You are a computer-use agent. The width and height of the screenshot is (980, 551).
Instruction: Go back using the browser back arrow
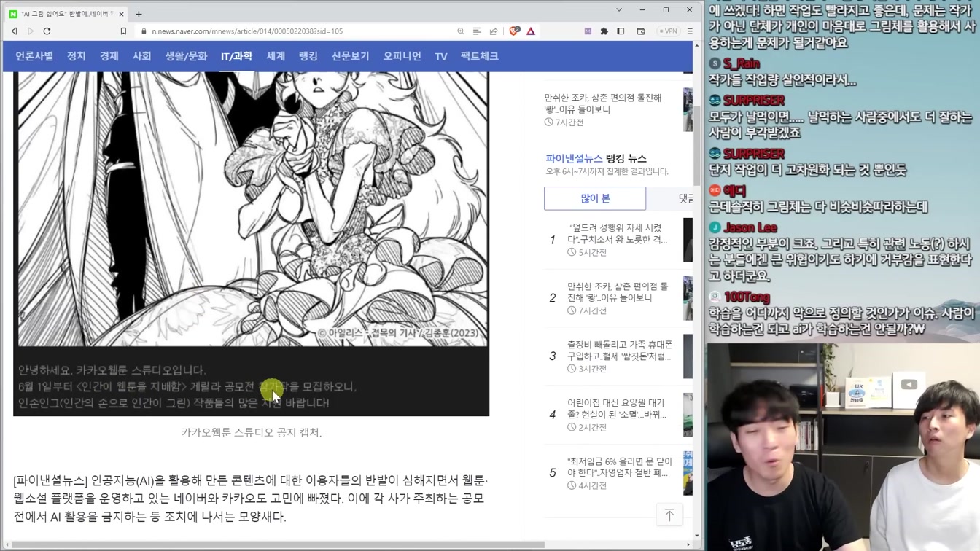pyautogui.click(x=15, y=31)
